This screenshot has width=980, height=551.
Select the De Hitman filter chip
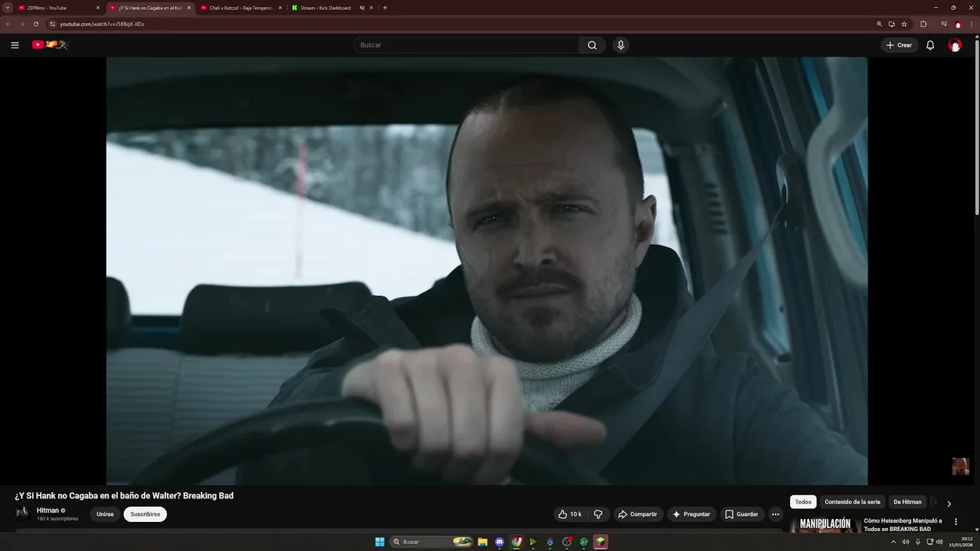[907, 502]
